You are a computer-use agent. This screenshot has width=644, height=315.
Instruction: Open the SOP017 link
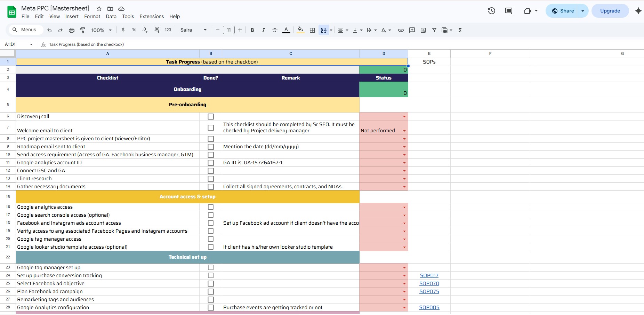pyautogui.click(x=429, y=275)
